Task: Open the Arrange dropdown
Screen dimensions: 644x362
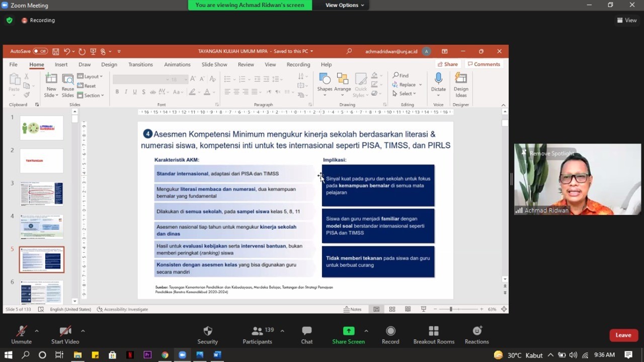Action: coord(343,84)
